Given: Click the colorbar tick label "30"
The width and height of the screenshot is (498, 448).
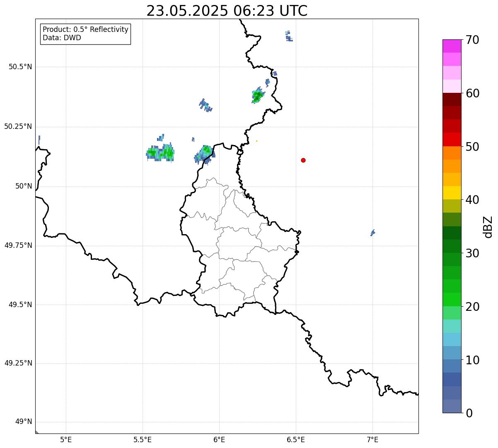Looking at the screenshot, I should pyautogui.click(x=472, y=253).
